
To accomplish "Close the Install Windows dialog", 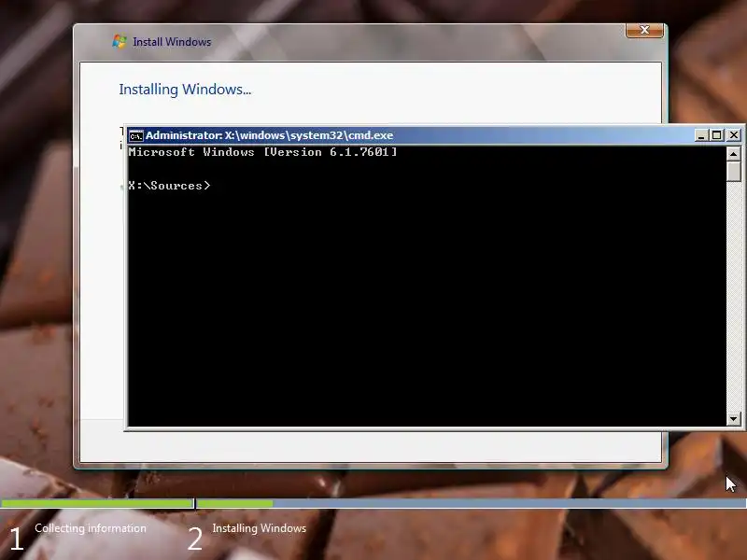I will click(644, 30).
